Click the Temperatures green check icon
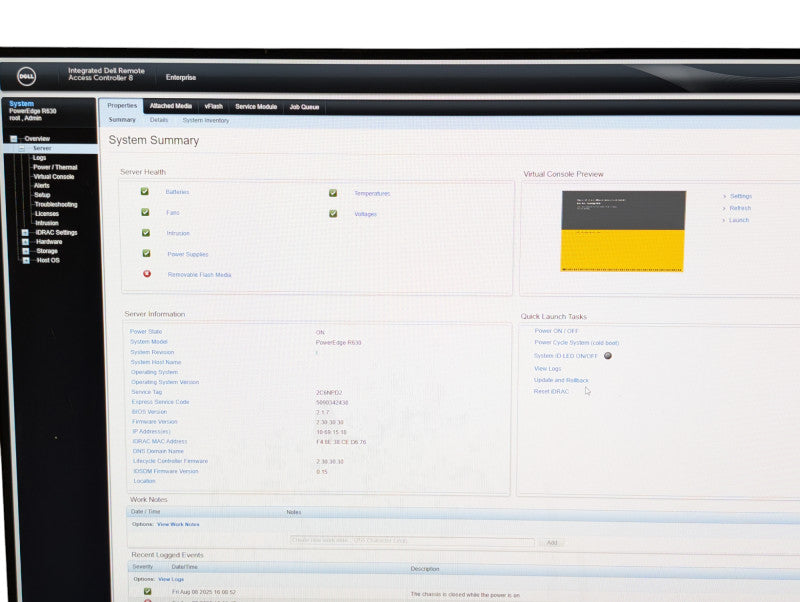This screenshot has width=800, height=602. click(x=333, y=193)
